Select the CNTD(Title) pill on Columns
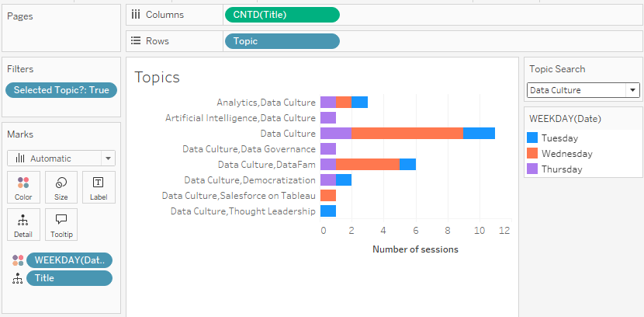 [x=282, y=14]
